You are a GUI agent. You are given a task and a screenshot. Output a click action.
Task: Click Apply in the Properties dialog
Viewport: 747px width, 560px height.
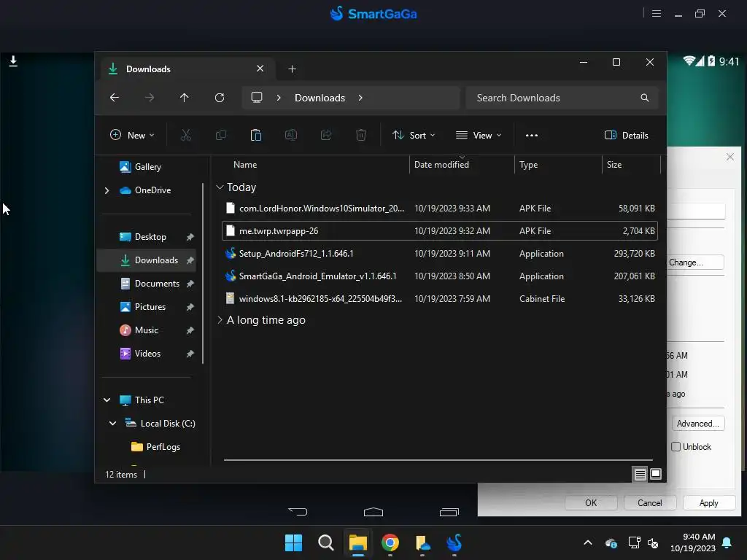[x=708, y=503]
